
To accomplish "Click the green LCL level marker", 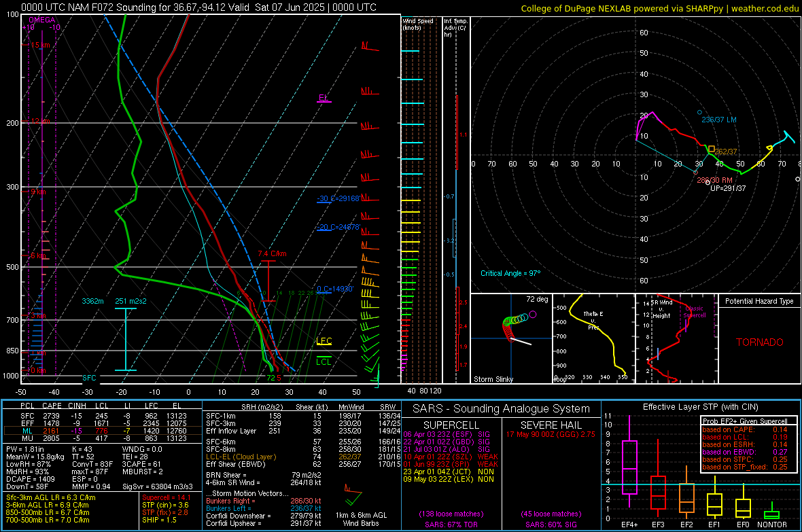I will pyautogui.click(x=324, y=360).
